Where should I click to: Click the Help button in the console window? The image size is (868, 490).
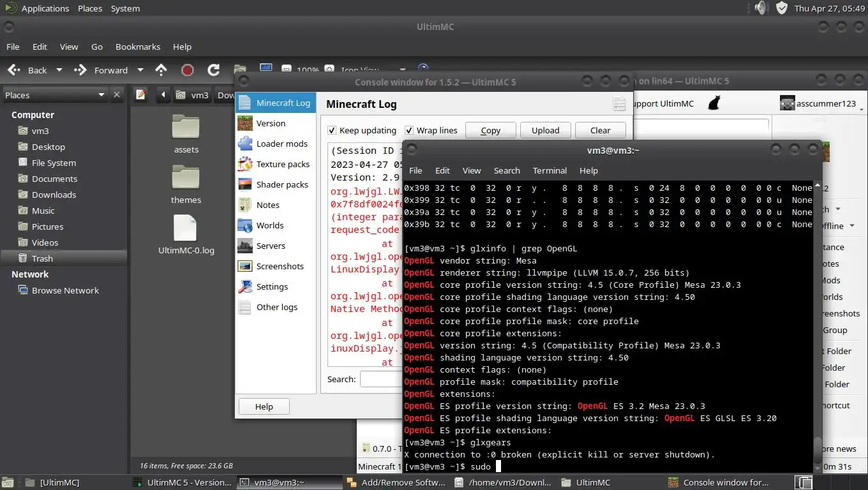[264, 406]
